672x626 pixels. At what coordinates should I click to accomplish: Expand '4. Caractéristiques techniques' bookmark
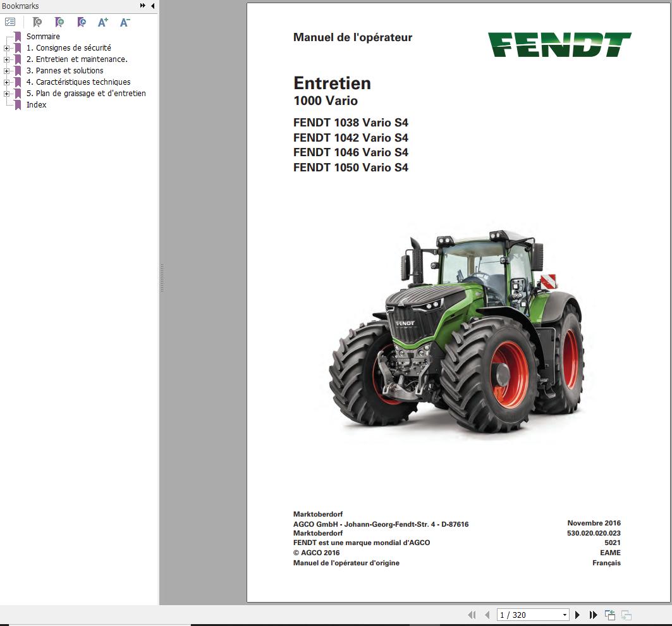pyautogui.click(x=6, y=82)
